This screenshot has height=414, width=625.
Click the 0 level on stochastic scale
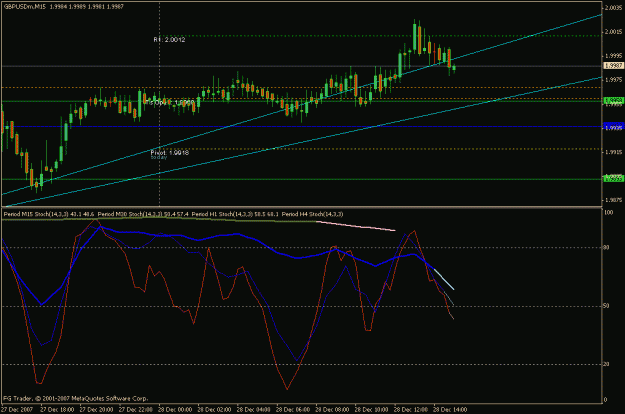[606, 400]
